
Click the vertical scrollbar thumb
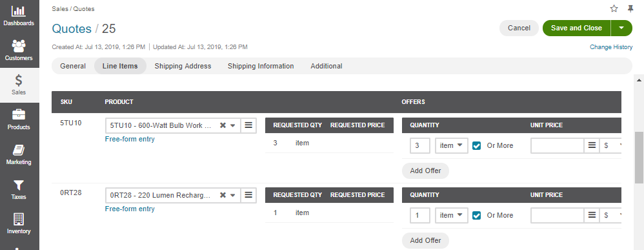coord(639,158)
